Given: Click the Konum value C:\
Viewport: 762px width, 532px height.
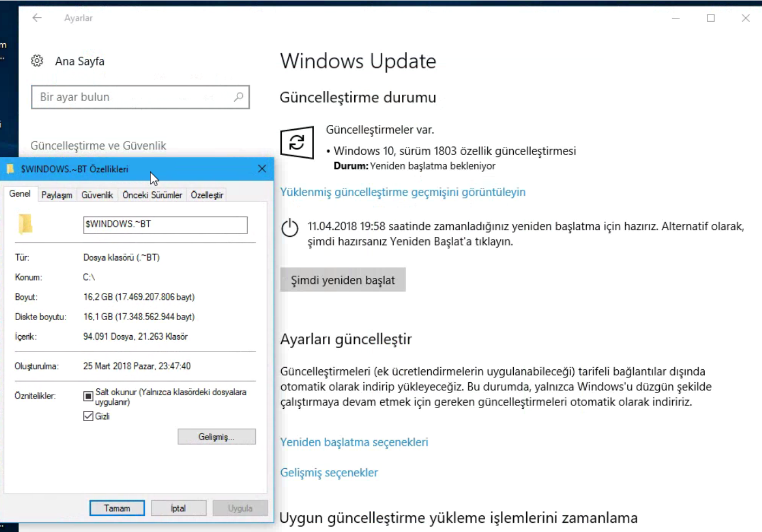Looking at the screenshot, I should 89,277.
